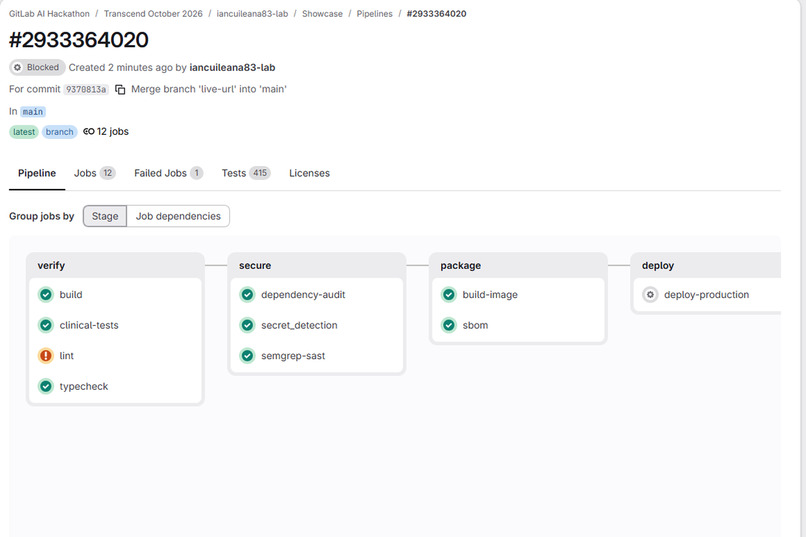Open commit 9378813a link
Screen dimensions: 806x537
(x=86, y=89)
